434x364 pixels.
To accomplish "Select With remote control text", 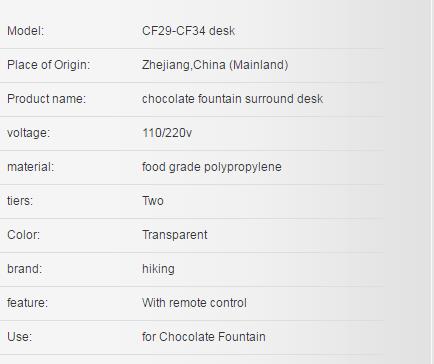I will pyautogui.click(x=194, y=303).
